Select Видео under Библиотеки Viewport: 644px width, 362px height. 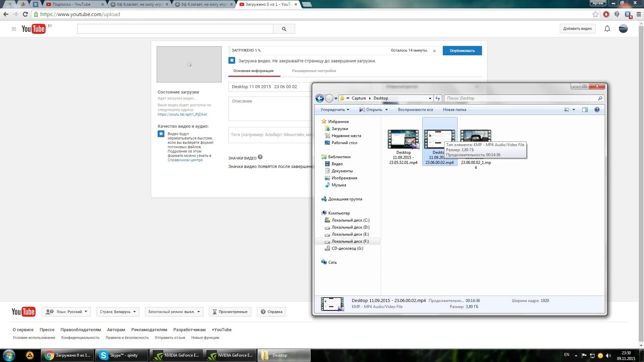click(x=337, y=164)
